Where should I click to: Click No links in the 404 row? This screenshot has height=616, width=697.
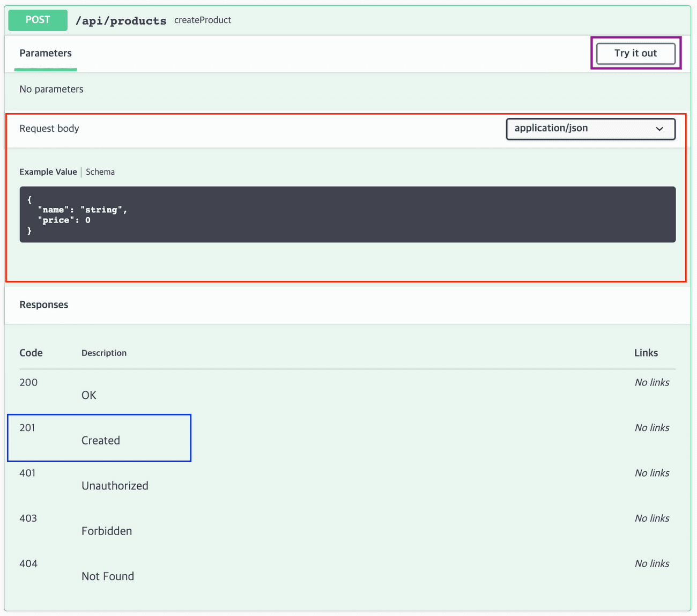click(652, 563)
